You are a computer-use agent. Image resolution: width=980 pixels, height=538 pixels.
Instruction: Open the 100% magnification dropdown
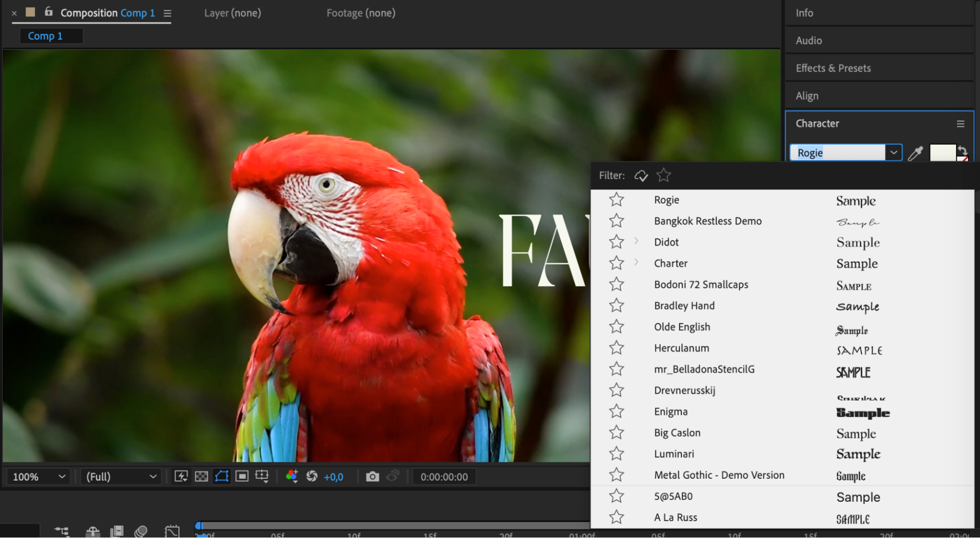(x=39, y=477)
